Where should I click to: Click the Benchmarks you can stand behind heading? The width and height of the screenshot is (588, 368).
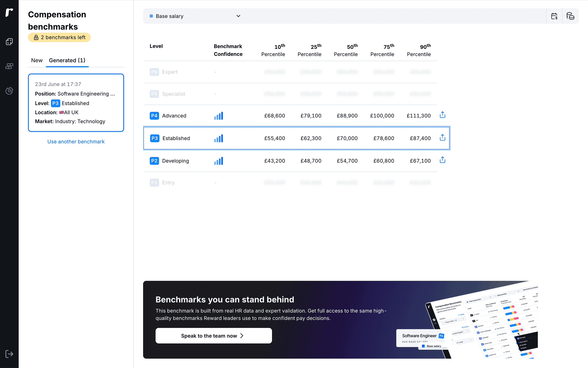[x=225, y=300]
